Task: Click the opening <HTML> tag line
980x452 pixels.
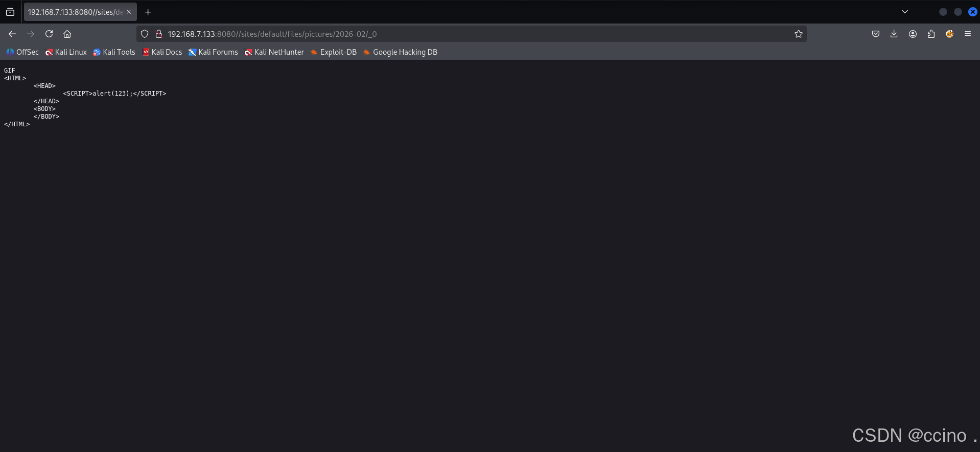Action: pos(15,78)
